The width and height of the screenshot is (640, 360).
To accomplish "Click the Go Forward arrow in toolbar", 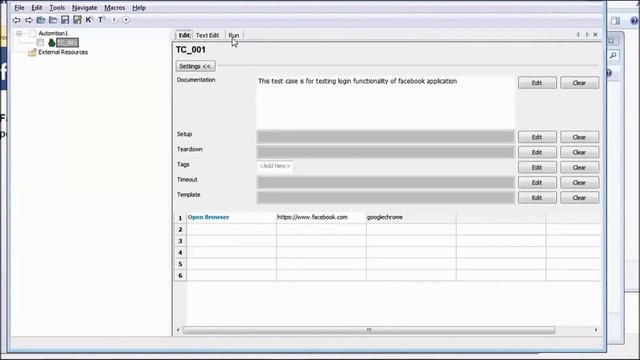I will [29, 20].
